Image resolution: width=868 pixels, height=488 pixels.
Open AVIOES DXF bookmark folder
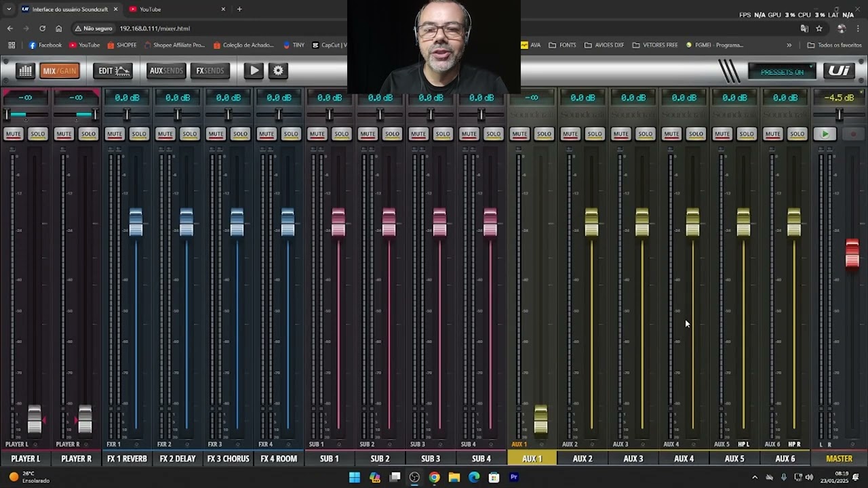click(x=604, y=45)
